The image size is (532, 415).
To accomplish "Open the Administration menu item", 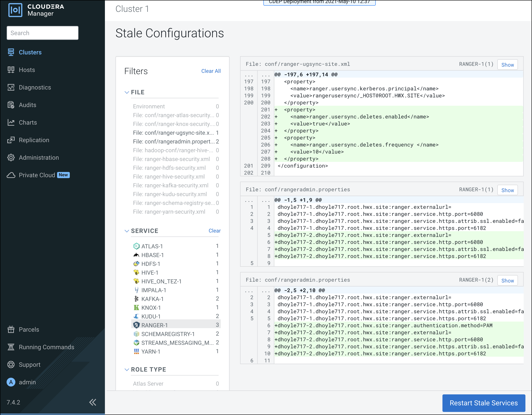I will pos(39,157).
